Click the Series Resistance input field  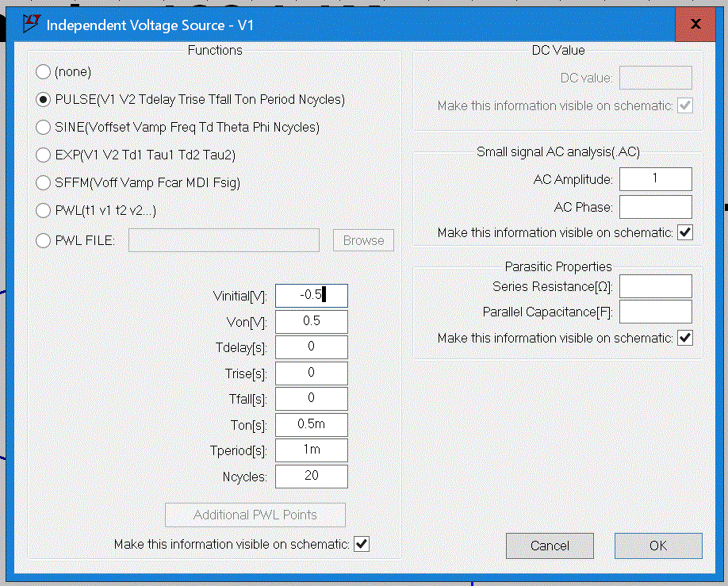tap(655, 285)
